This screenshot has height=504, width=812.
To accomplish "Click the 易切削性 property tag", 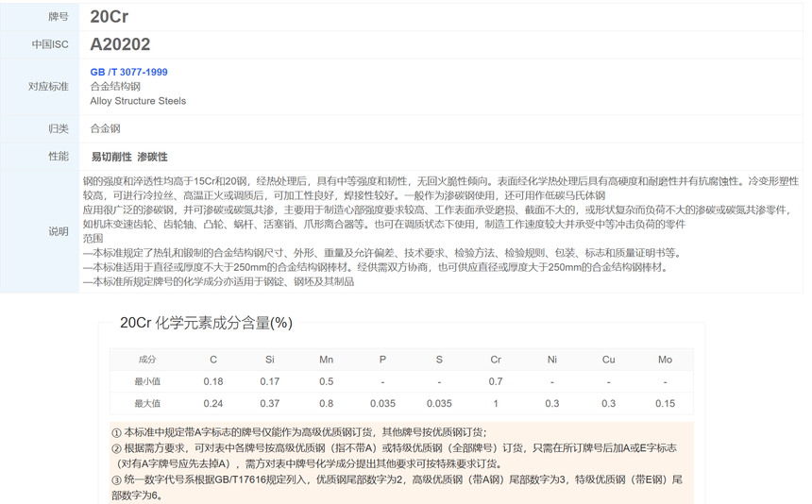I will pos(110,157).
